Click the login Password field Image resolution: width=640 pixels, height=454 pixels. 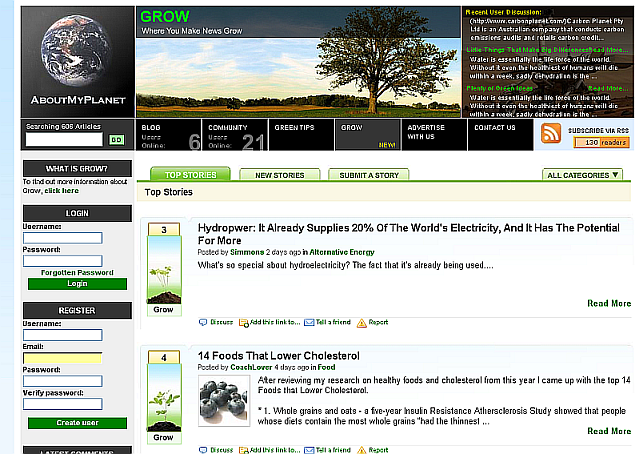point(62,261)
